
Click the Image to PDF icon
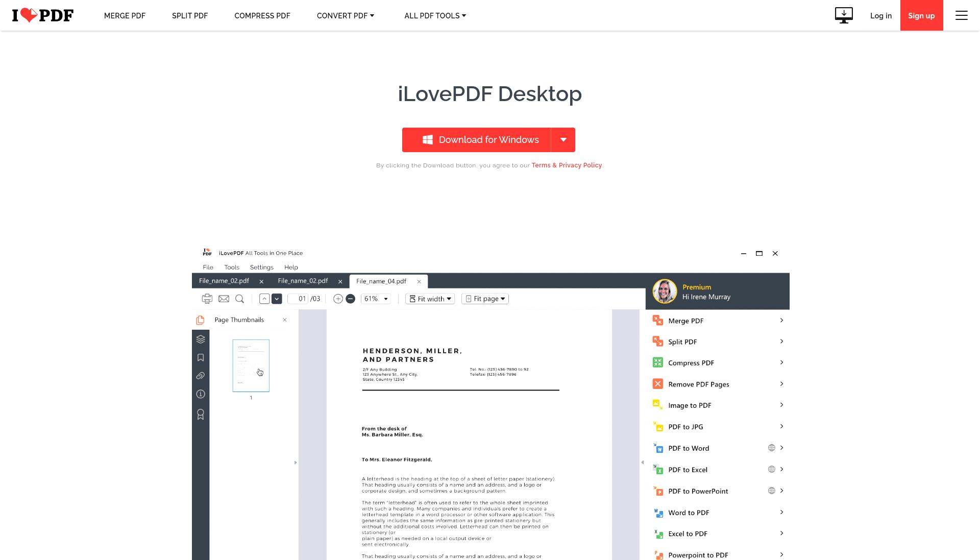658,405
